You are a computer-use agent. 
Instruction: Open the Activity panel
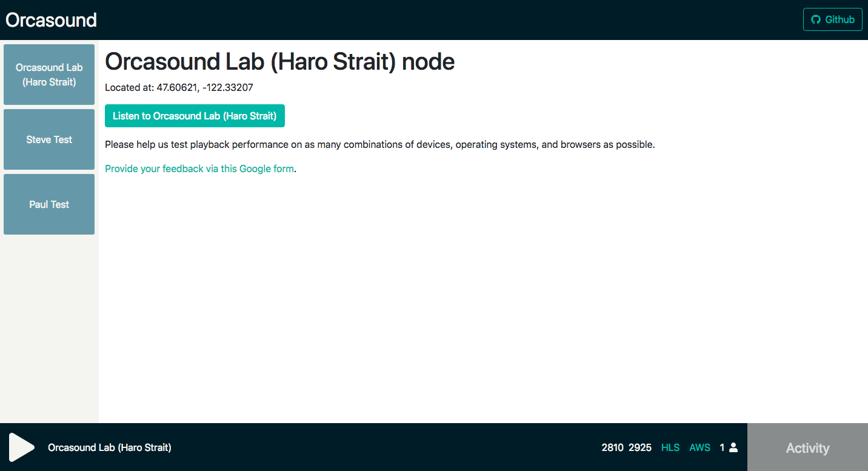807,447
